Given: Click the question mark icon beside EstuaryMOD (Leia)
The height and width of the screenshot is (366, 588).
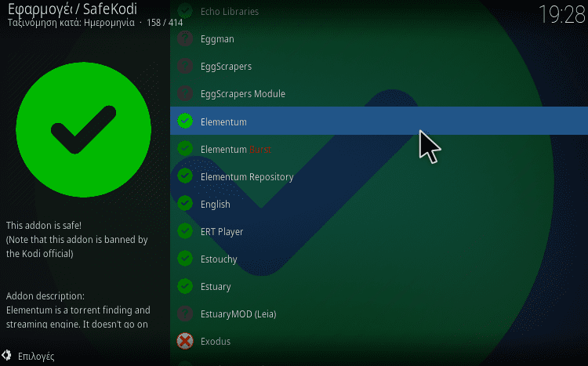Looking at the screenshot, I should (185, 313).
